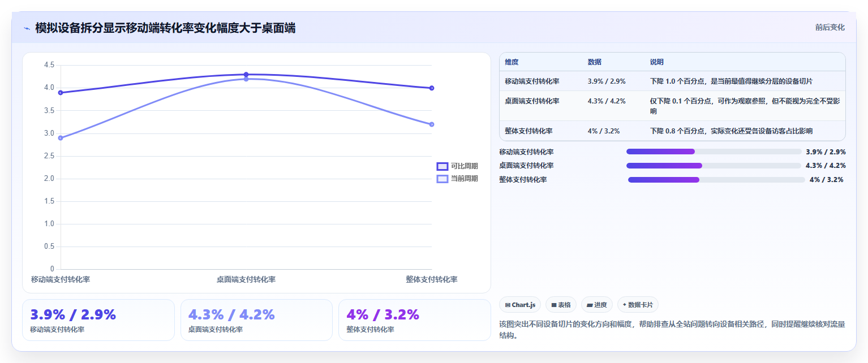868x363 pixels.
Task: Click the 3.2 point for 整体 on 当前周期 line
Action: (432, 124)
